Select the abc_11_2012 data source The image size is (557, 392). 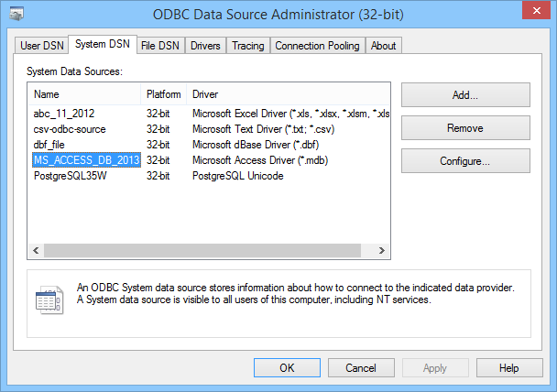[x=64, y=114]
